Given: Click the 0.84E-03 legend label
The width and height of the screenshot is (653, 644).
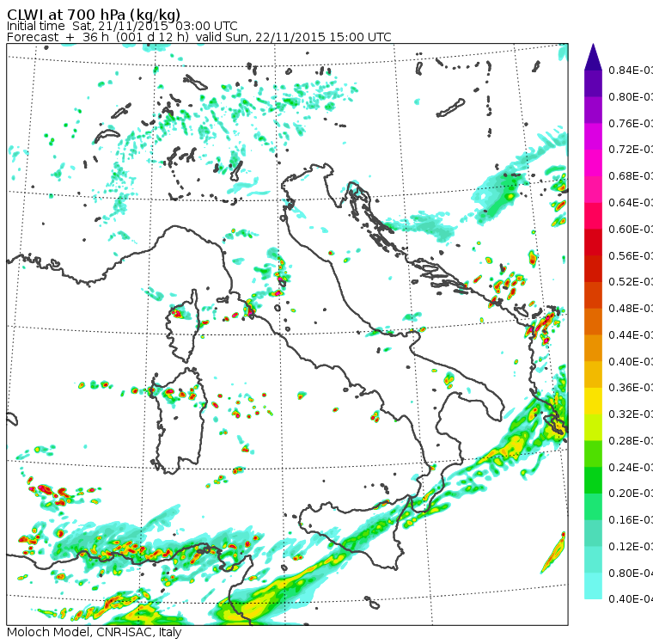Looking at the screenshot, I should [x=630, y=70].
